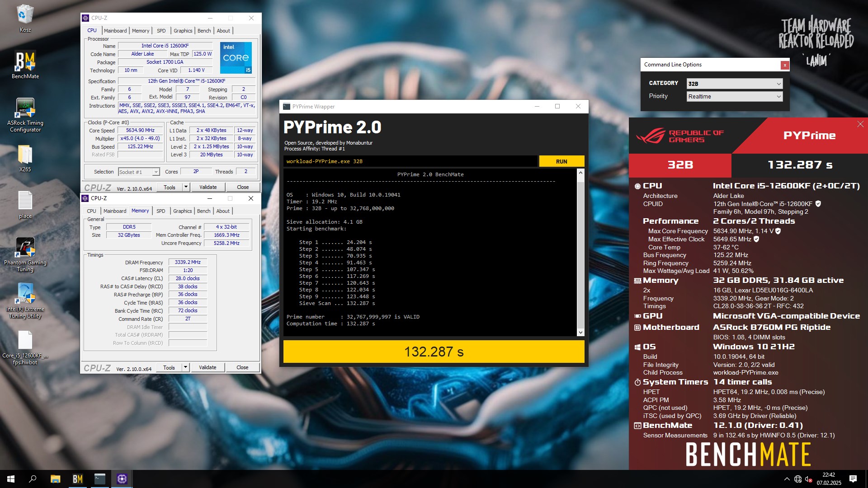This screenshot has width=868, height=488.
Task: Select CPU tab in lower CPU-Z window
Action: tap(91, 211)
